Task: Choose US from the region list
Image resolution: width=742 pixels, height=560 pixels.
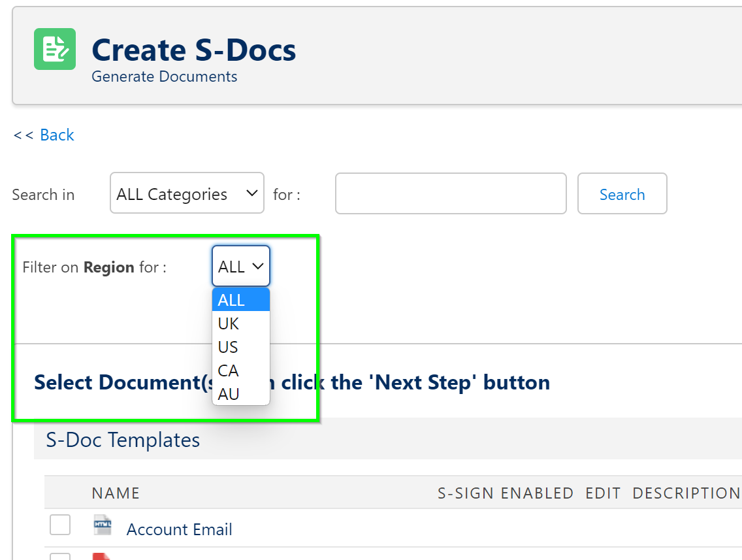Action: [x=241, y=347]
